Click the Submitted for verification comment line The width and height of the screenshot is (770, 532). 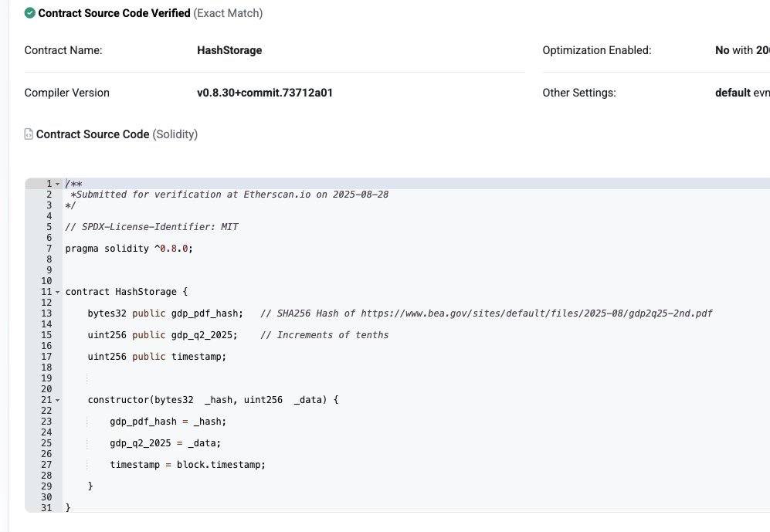pos(229,195)
